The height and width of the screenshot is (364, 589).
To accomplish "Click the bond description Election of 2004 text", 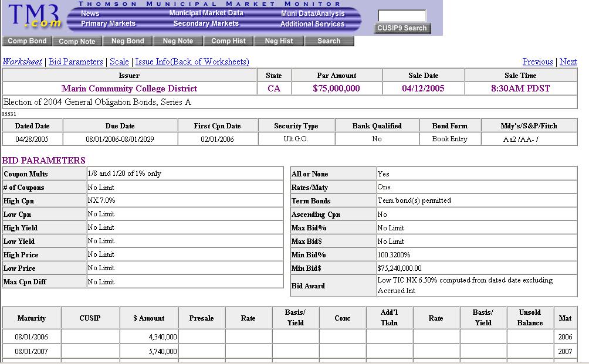I will pyautogui.click(x=97, y=102).
